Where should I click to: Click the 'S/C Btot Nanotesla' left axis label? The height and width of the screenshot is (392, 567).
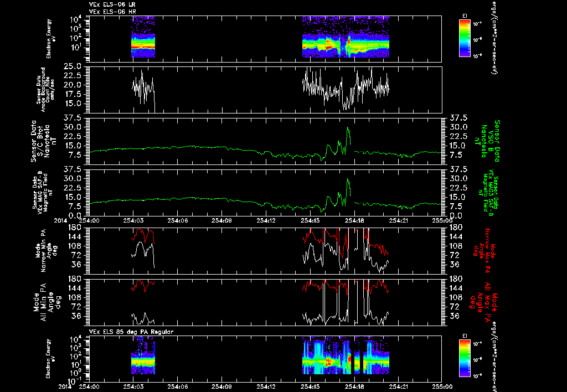coord(44,141)
